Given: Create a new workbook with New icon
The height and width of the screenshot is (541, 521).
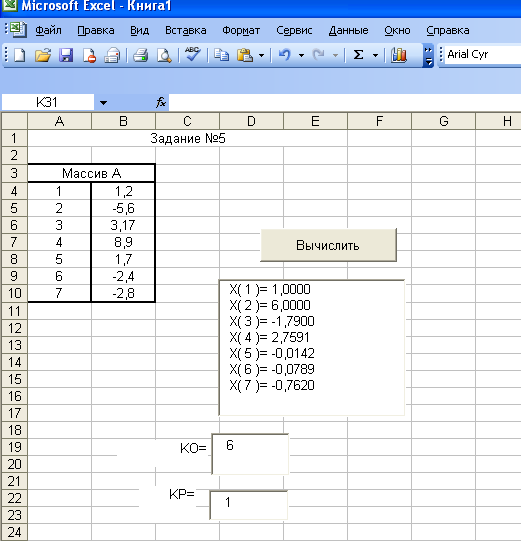Looking at the screenshot, I should (x=19, y=55).
